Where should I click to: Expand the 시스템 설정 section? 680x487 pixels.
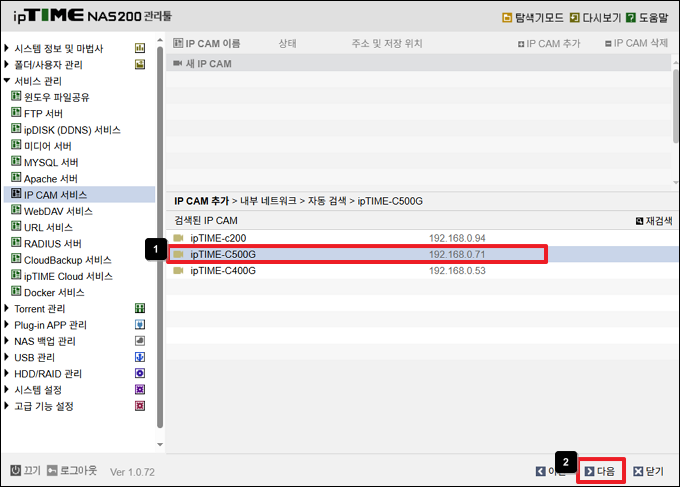point(7,390)
